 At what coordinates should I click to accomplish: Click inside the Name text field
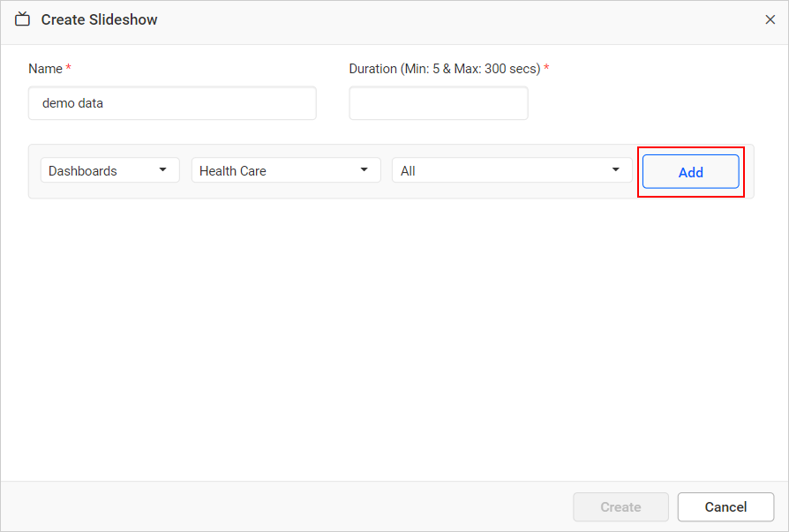click(172, 102)
